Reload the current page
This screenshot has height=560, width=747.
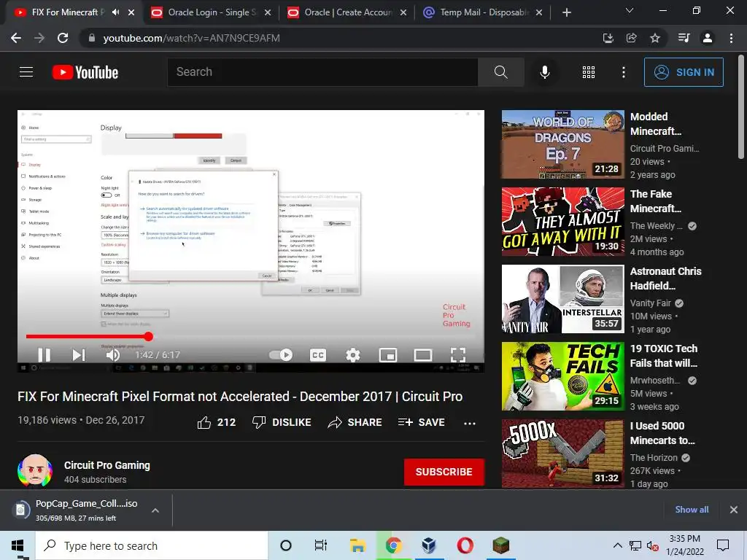63,38
